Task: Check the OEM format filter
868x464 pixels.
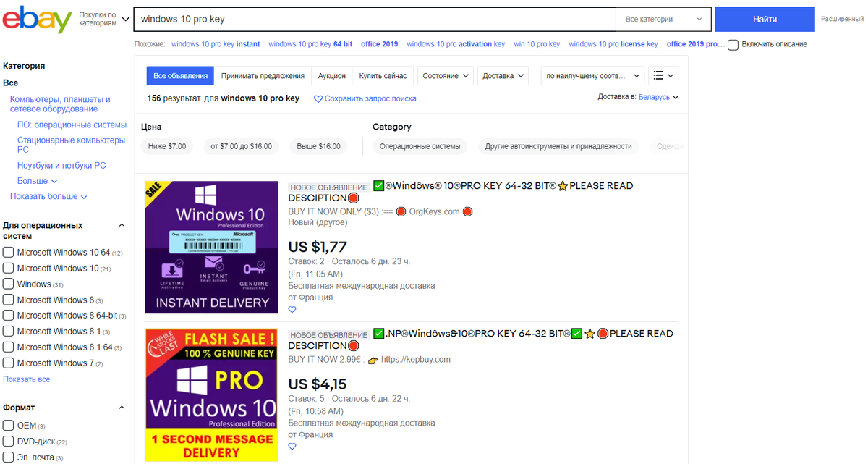Action: point(8,426)
